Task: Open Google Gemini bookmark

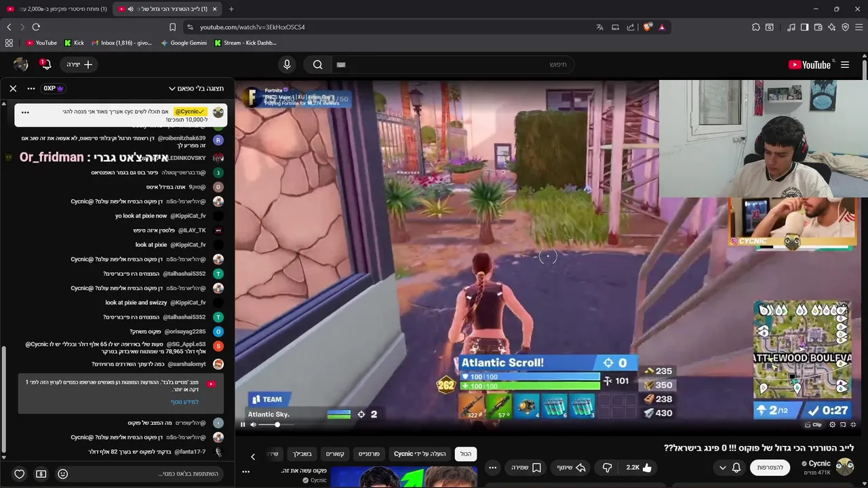Action: (x=184, y=43)
